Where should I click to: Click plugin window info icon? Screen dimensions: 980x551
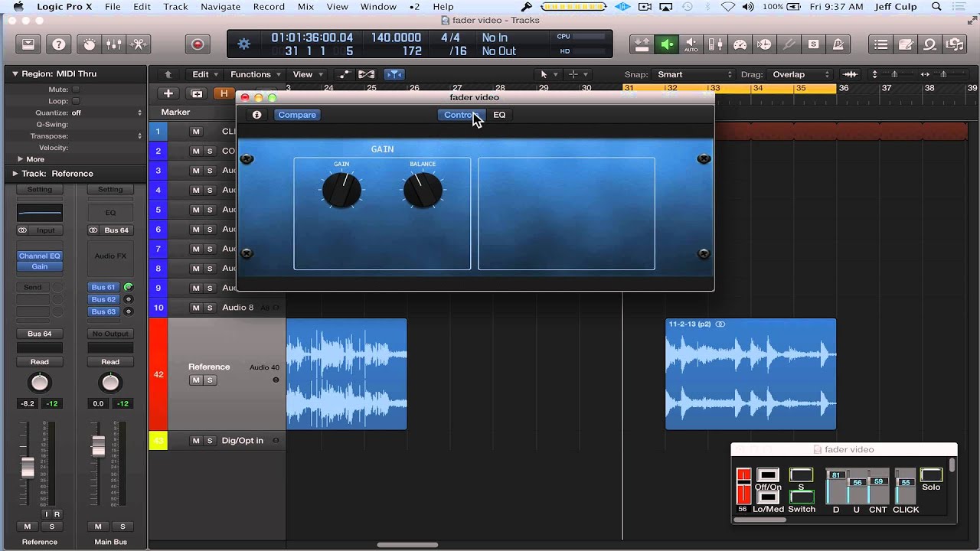[256, 115]
